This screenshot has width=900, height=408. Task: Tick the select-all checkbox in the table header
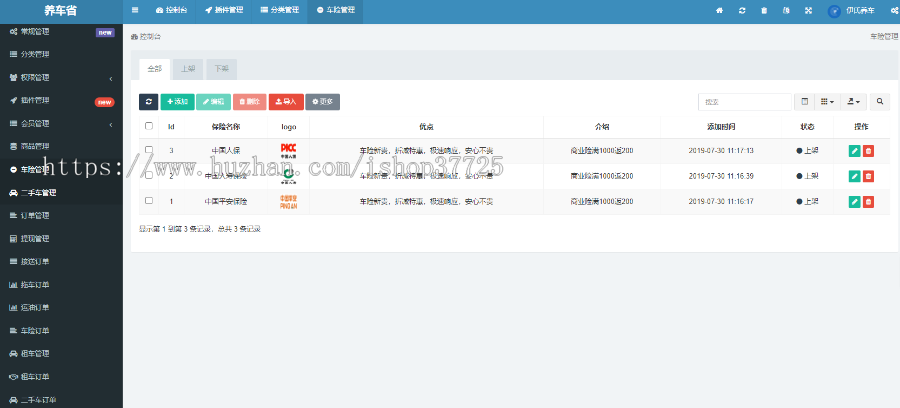pyautogui.click(x=149, y=126)
